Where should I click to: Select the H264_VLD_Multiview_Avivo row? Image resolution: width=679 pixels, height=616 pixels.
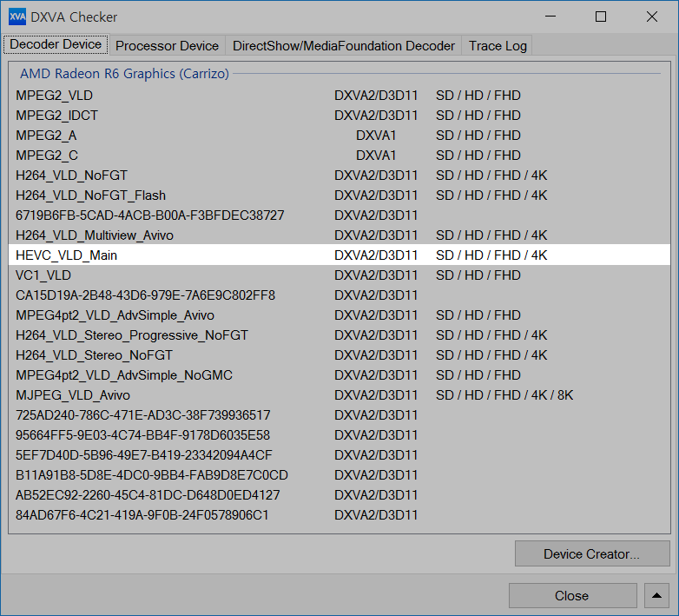(339, 235)
